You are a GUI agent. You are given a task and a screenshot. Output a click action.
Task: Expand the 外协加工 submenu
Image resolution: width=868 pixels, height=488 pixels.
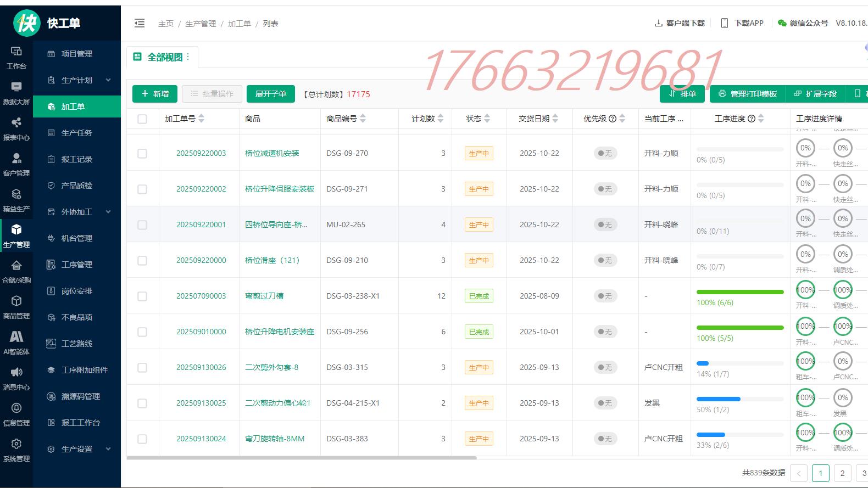(x=108, y=212)
